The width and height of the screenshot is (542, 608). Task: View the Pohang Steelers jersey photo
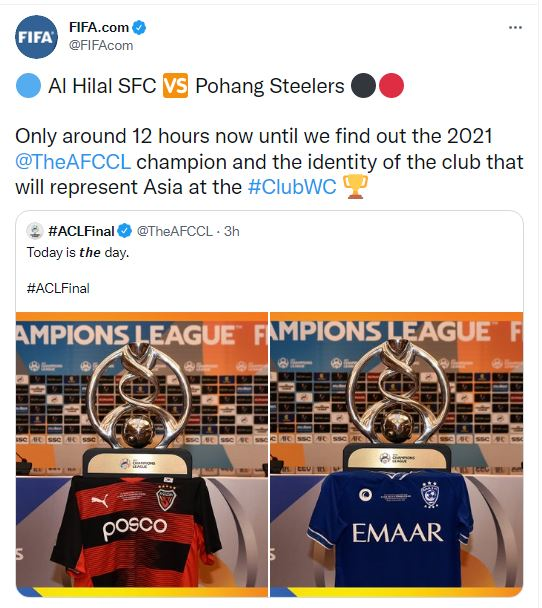tap(142, 454)
